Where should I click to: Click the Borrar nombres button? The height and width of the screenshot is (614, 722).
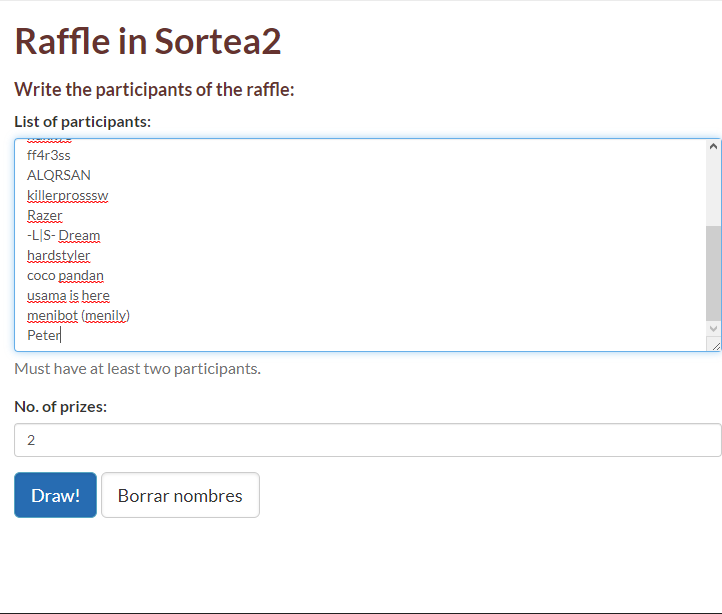point(180,495)
